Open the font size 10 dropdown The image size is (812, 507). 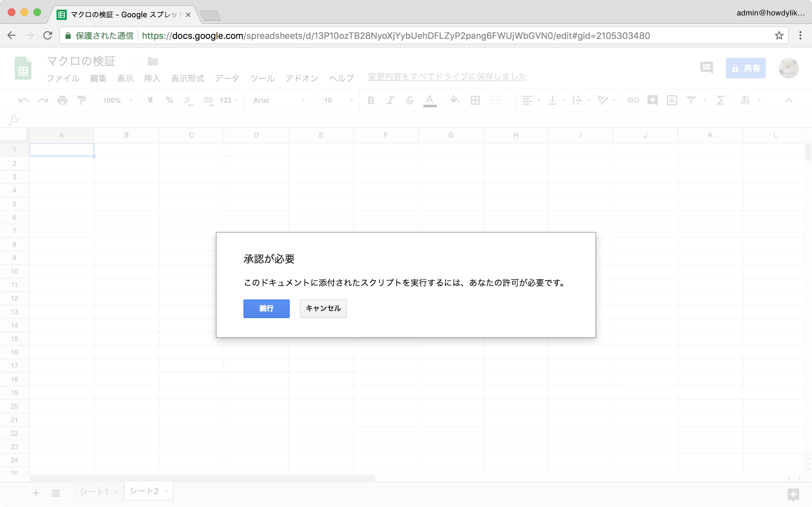point(338,100)
